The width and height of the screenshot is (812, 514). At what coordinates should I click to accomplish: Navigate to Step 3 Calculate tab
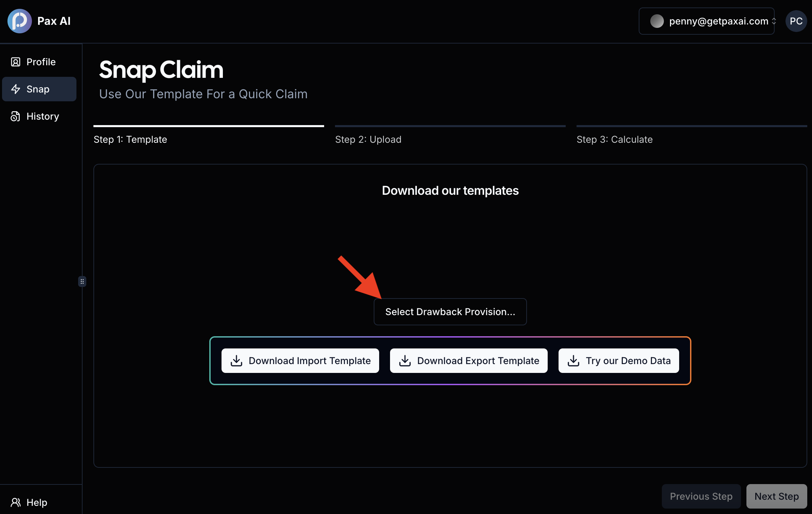click(614, 139)
